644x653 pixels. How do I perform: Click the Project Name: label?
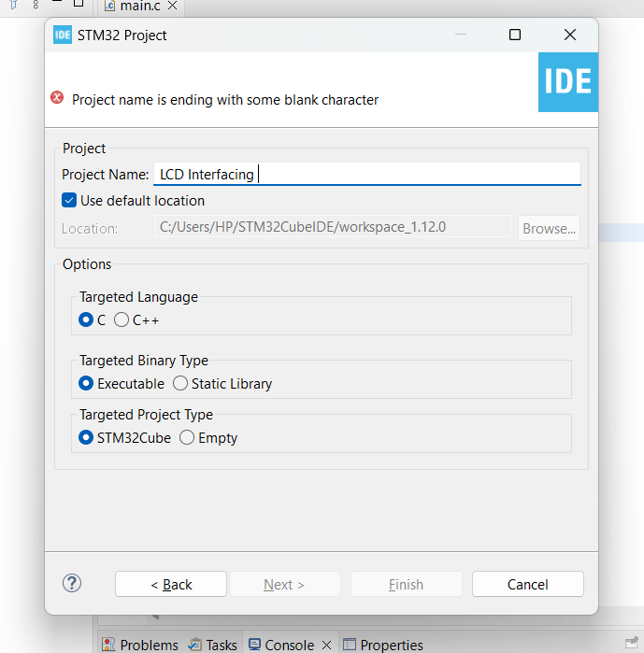[x=105, y=174]
